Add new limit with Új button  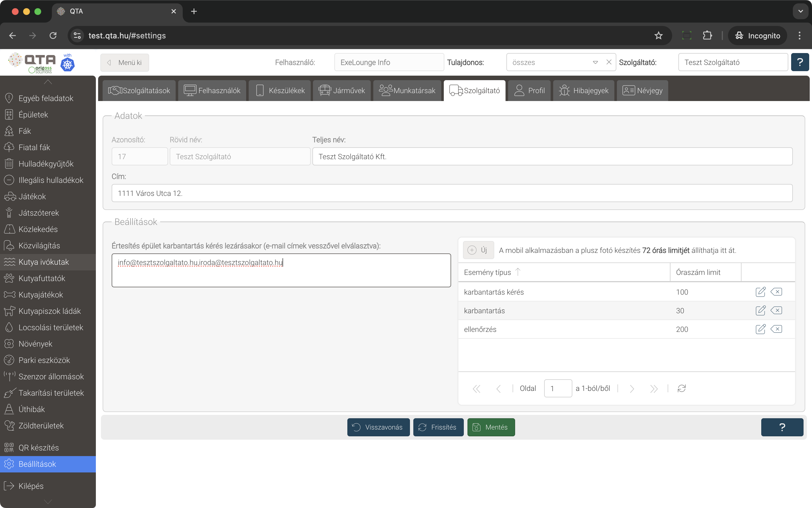[x=478, y=250]
